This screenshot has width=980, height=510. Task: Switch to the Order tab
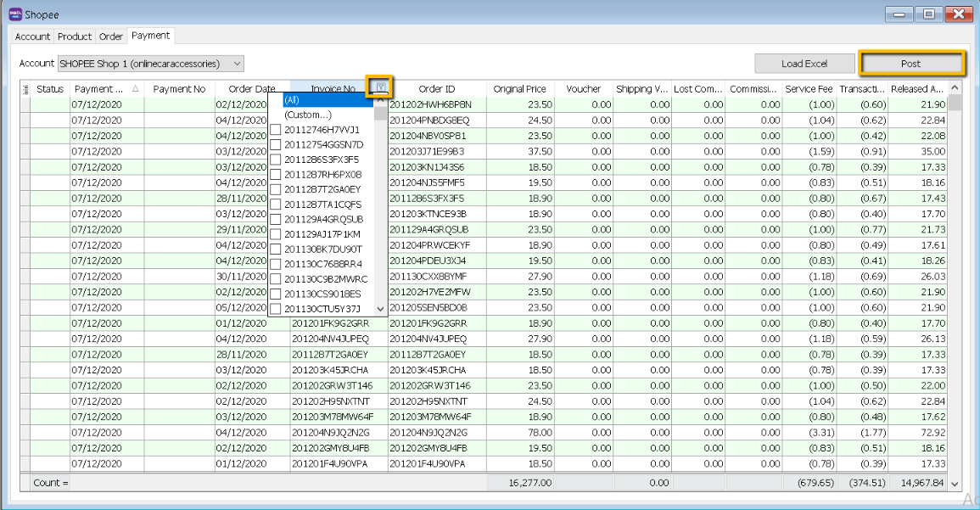point(111,36)
